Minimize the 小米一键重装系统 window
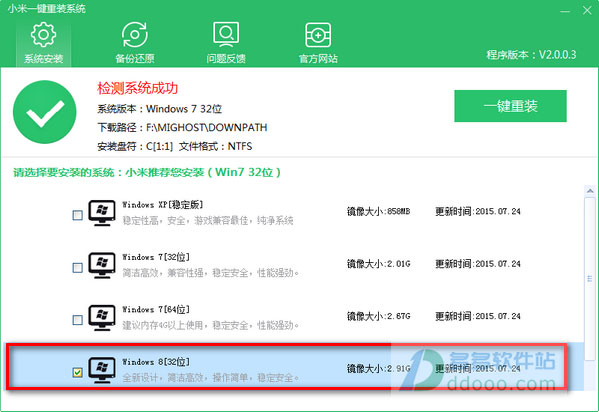The height and width of the screenshot is (412, 599). pos(565,11)
